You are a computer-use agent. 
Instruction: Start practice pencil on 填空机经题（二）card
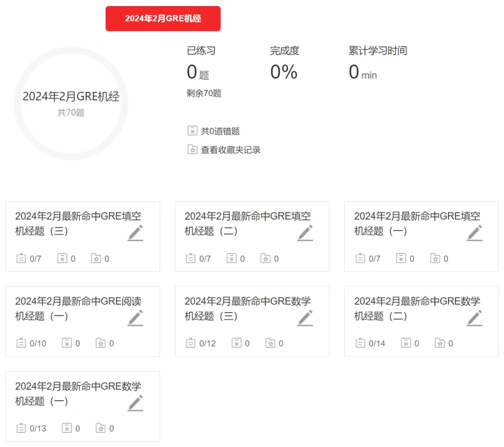[x=305, y=233]
